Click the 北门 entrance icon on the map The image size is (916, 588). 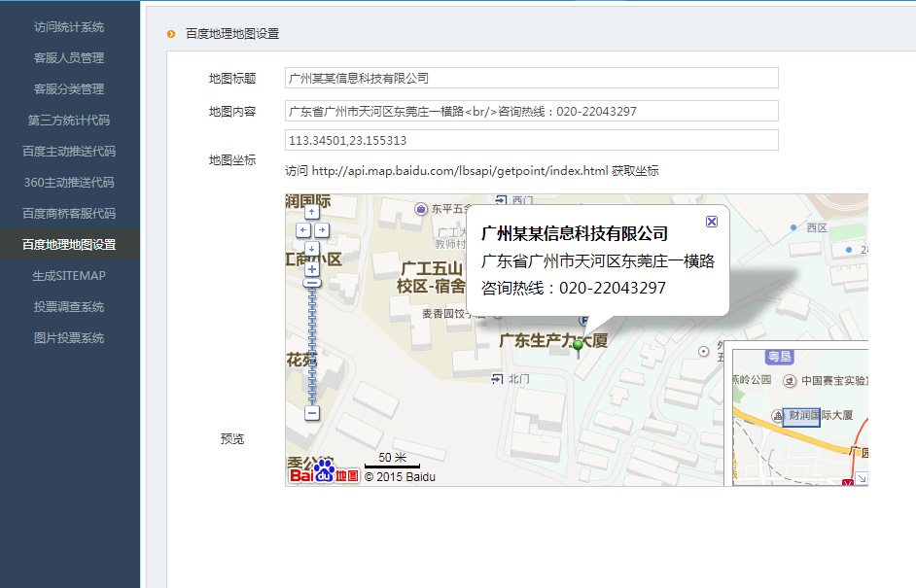[497, 379]
